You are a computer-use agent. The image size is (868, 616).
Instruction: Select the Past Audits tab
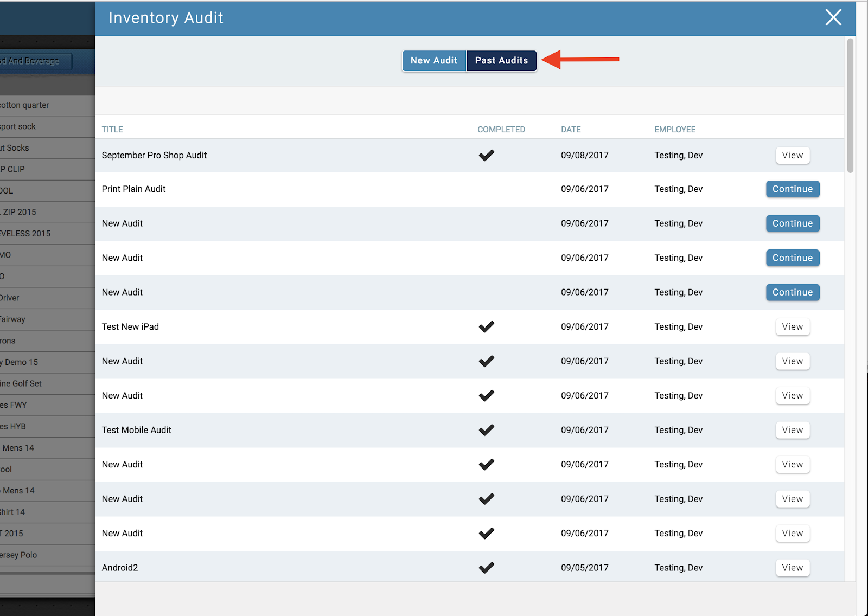pyautogui.click(x=501, y=61)
